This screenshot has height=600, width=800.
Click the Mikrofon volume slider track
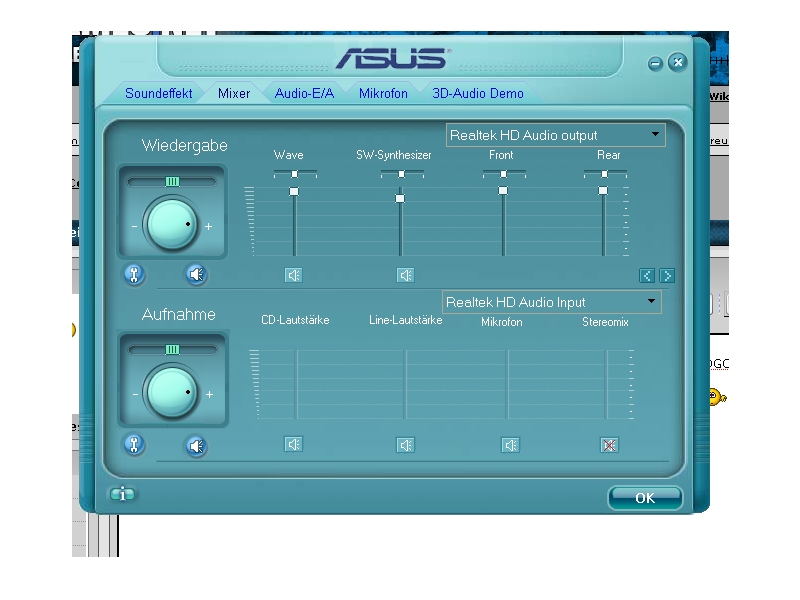pyautogui.click(x=508, y=384)
